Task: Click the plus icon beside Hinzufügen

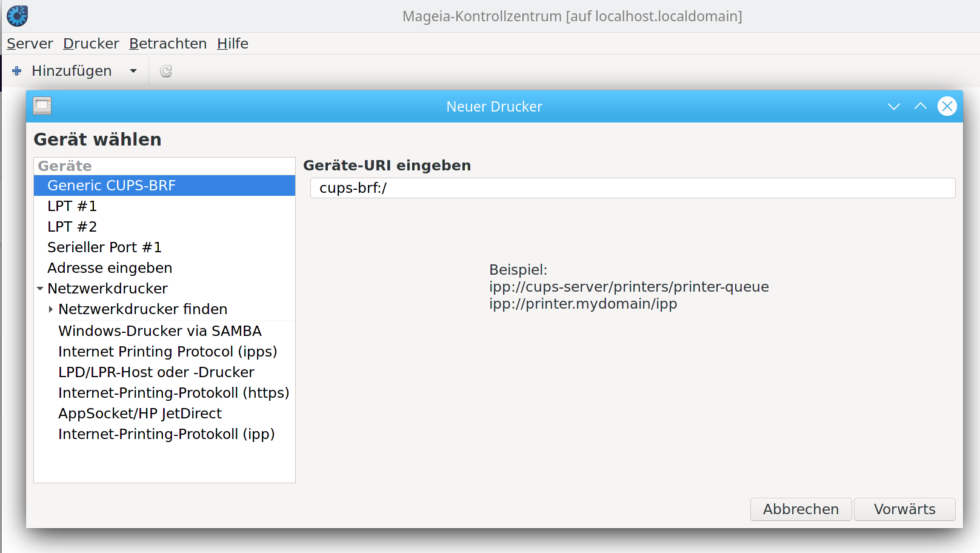Action: point(17,71)
